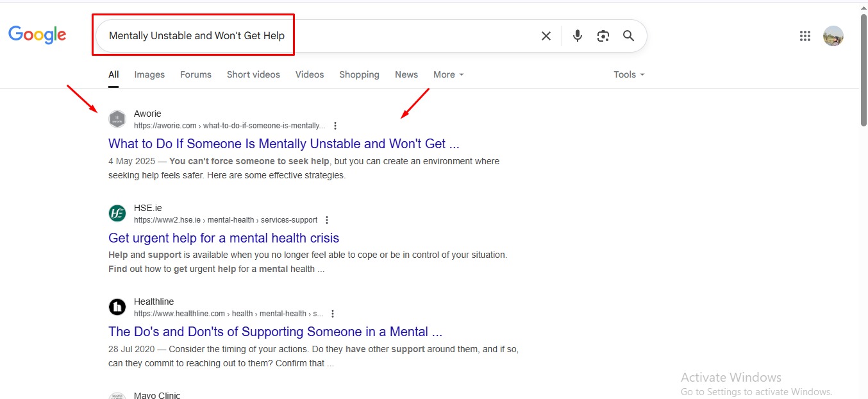Click the Google logo
The image size is (868, 399).
(x=37, y=35)
